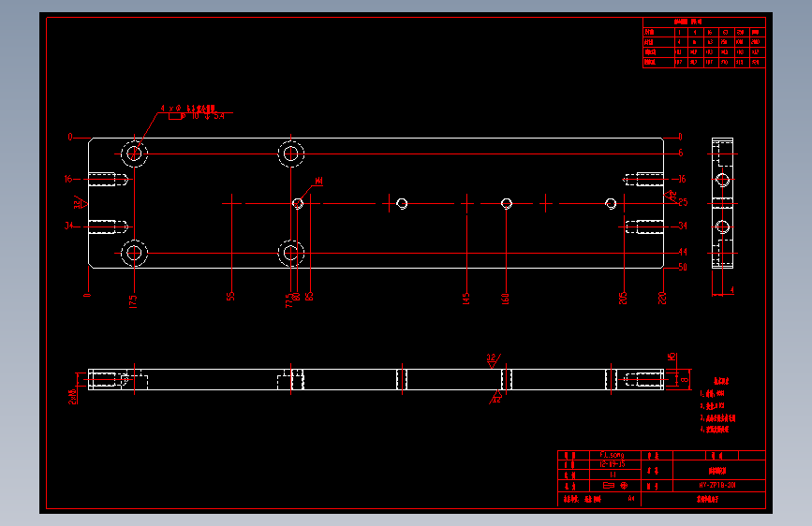
Task: Click the "1:1" scale value in title block
Action: pyautogui.click(x=613, y=475)
